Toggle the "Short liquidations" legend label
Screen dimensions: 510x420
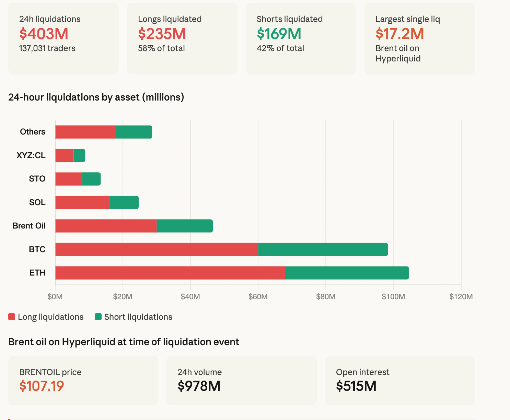pos(138,317)
